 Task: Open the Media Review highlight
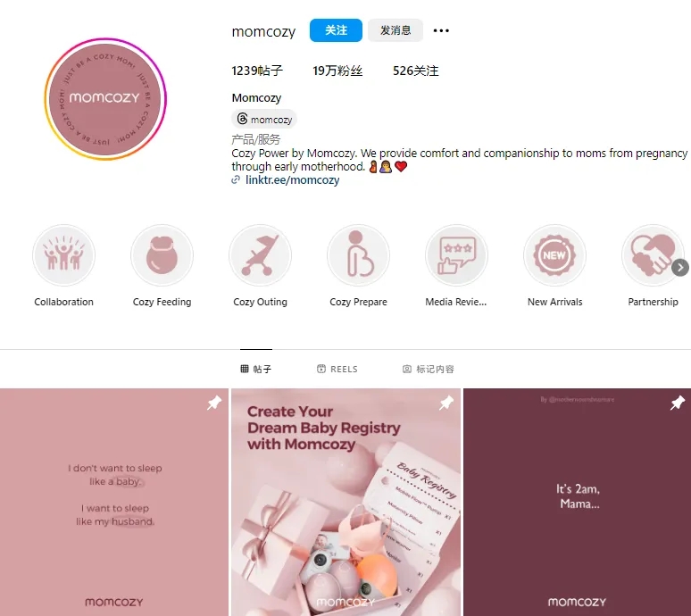coord(456,255)
